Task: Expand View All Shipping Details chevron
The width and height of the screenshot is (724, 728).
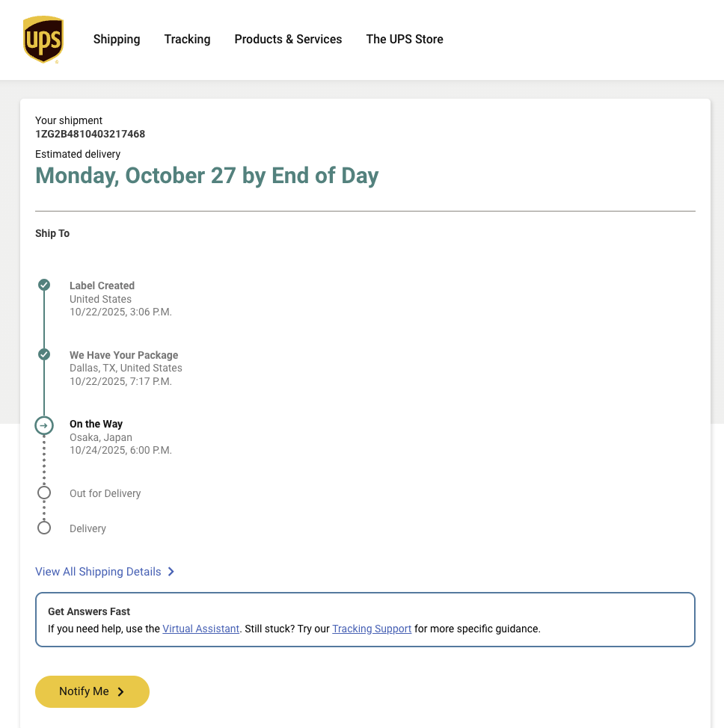Action: [x=171, y=572]
